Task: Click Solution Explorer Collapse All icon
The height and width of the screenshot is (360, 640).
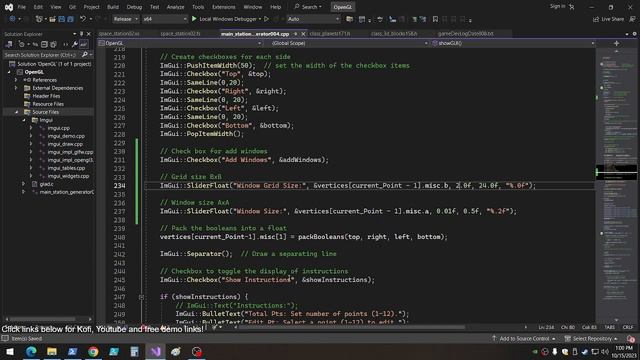Action: (44, 44)
